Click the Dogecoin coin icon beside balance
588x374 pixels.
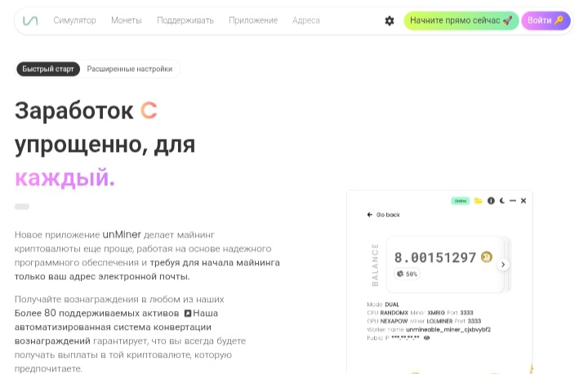[x=487, y=257]
